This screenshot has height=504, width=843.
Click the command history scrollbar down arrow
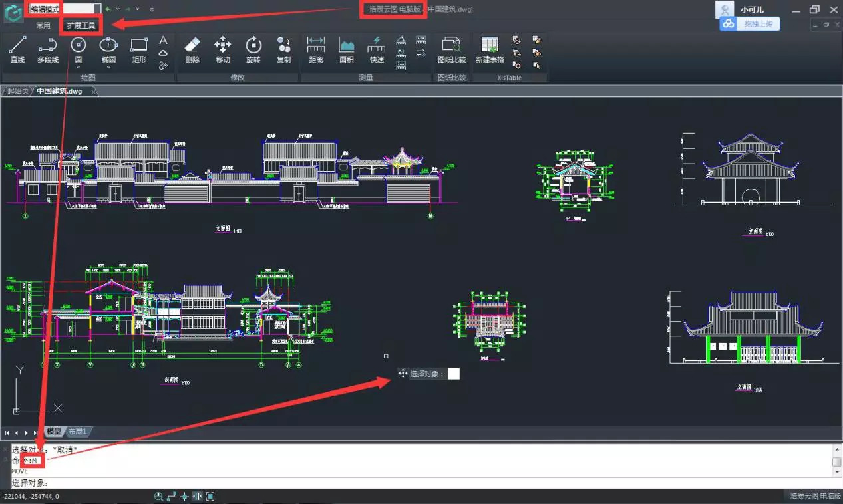pos(837,471)
